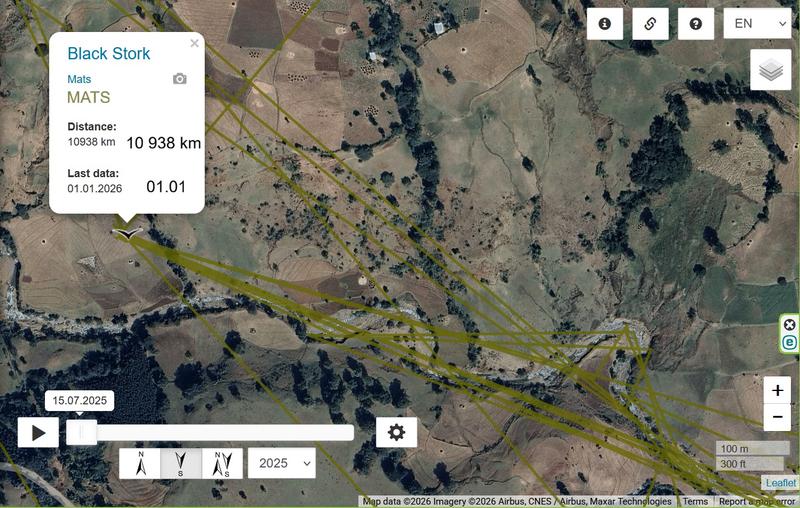Screen dimensions: 800x508
Task: Click the 100 m scale bar
Action: pos(752,449)
